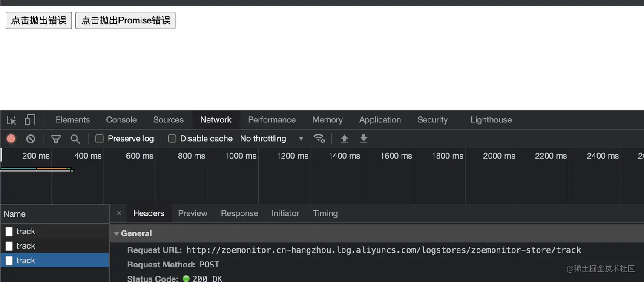Switch to Elements panel
This screenshot has width=644, height=282.
pyautogui.click(x=73, y=120)
